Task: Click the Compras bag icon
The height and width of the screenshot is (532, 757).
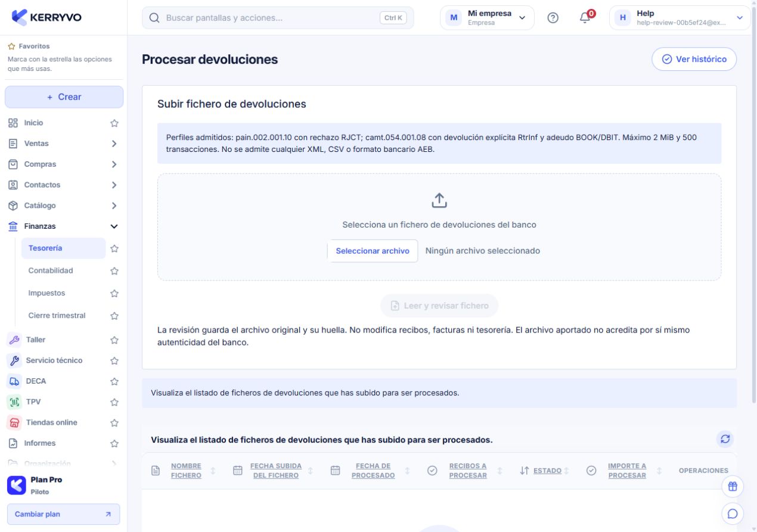Action: click(x=13, y=164)
